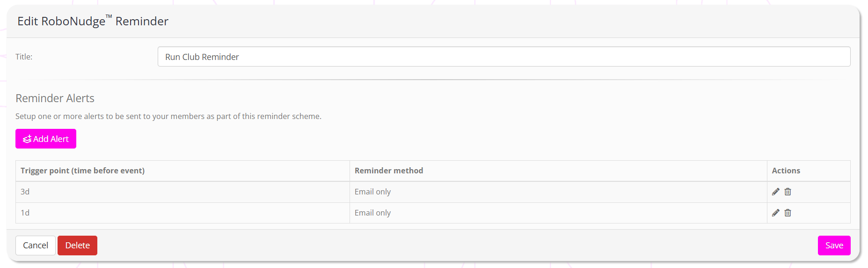Select the 1d trigger point cell
Screen dimensions: 868x268
(25, 213)
